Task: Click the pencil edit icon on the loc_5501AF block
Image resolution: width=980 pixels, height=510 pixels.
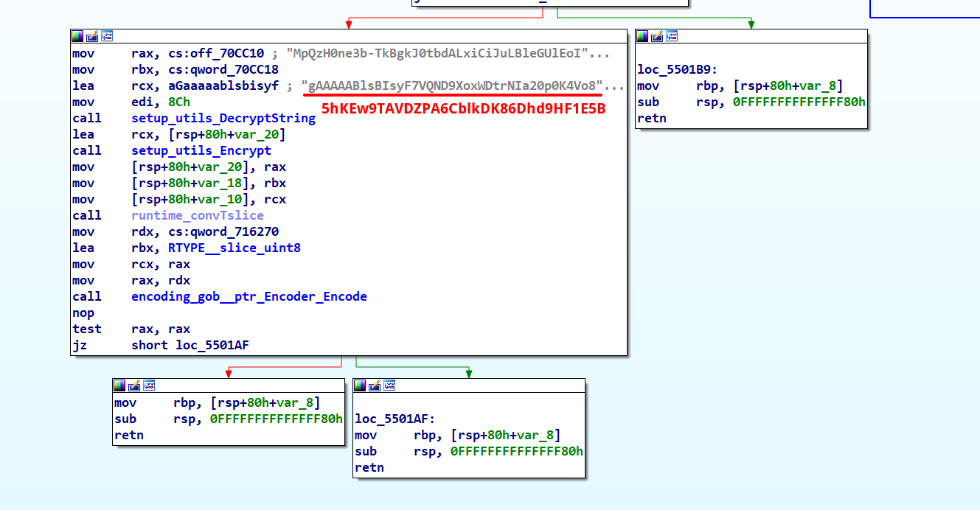Action: click(x=375, y=385)
